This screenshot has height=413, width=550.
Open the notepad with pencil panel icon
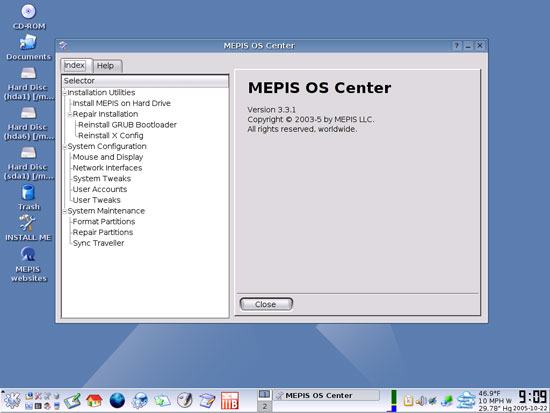[x=207, y=401]
